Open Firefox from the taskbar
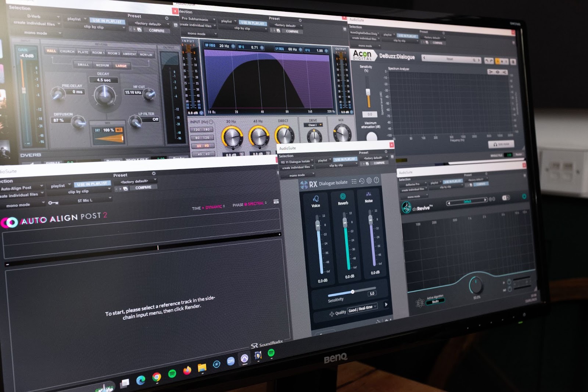Viewport: 588px width, 392px height. click(187, 370)
